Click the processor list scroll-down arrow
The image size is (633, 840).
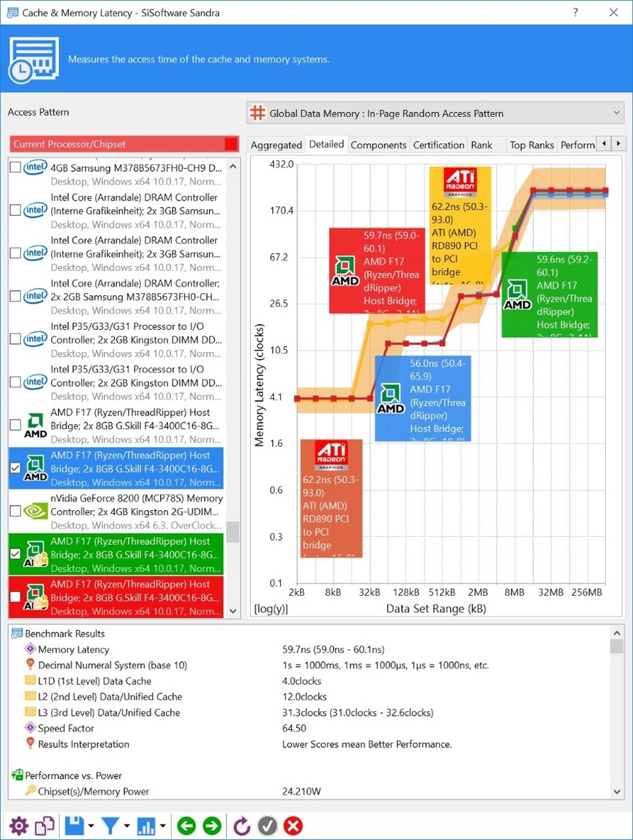[x=233, y=611]
